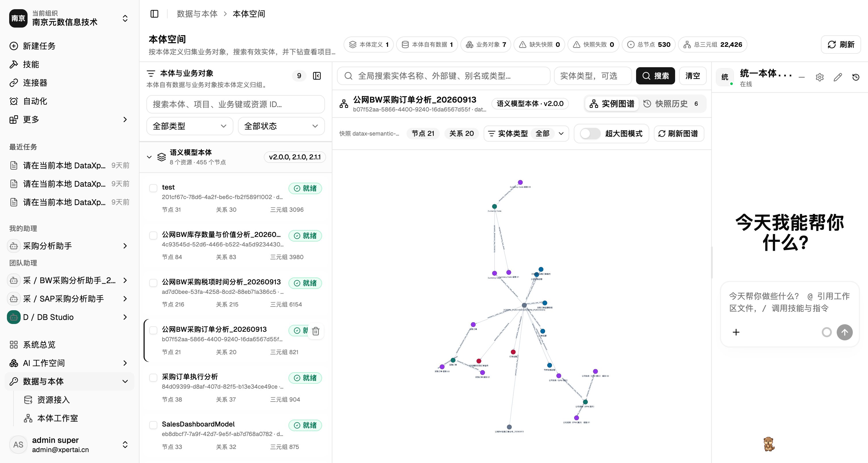Click the 清空 button
The image size is (868, 463).
coord(692,76)
